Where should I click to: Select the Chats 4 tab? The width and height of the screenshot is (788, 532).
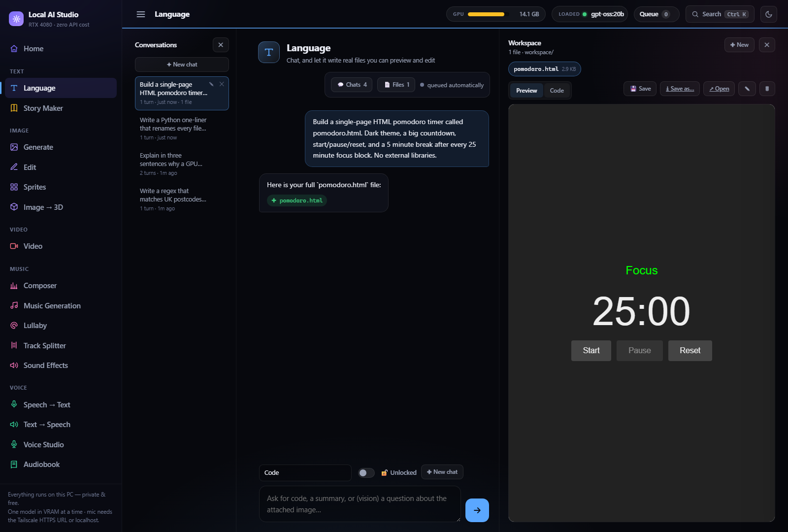tap(352, 85)
